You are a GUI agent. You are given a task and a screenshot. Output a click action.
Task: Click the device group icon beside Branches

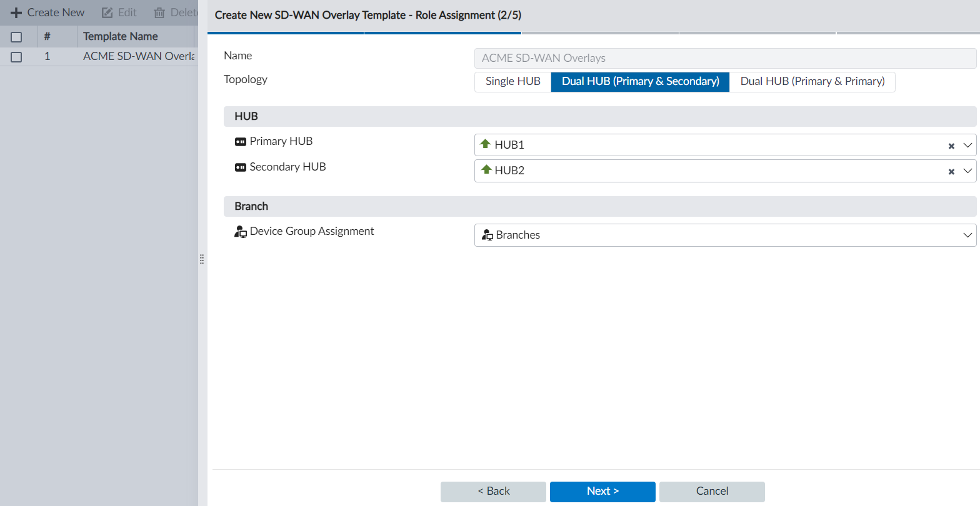click(487, 235)
